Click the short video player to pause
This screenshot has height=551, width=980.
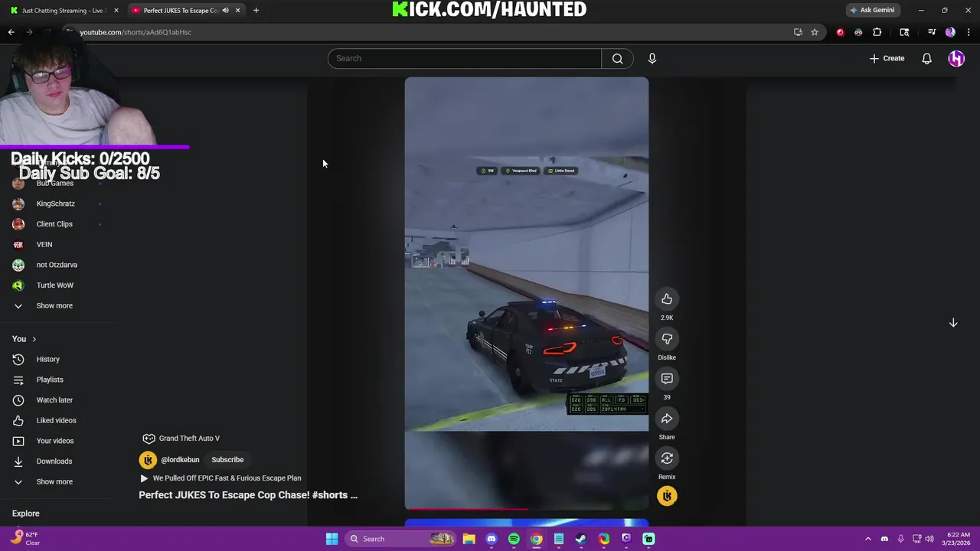coord(527,293)
